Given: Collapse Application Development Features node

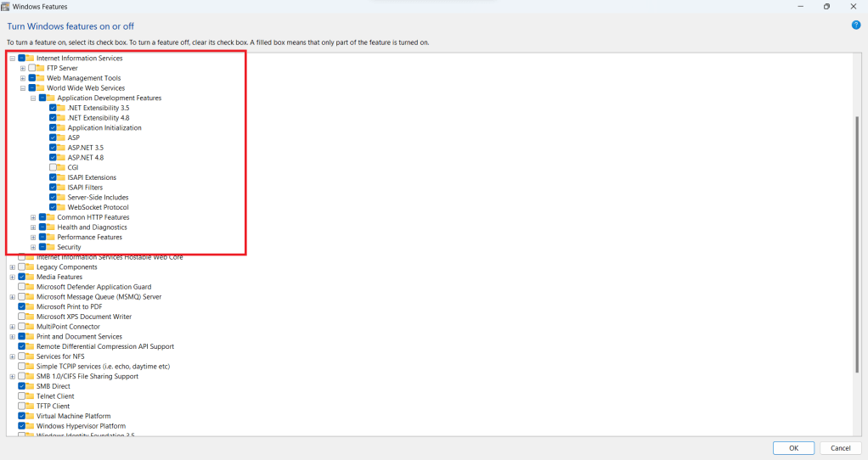Looking at the screenshot, I should click(x=33, y=98).
